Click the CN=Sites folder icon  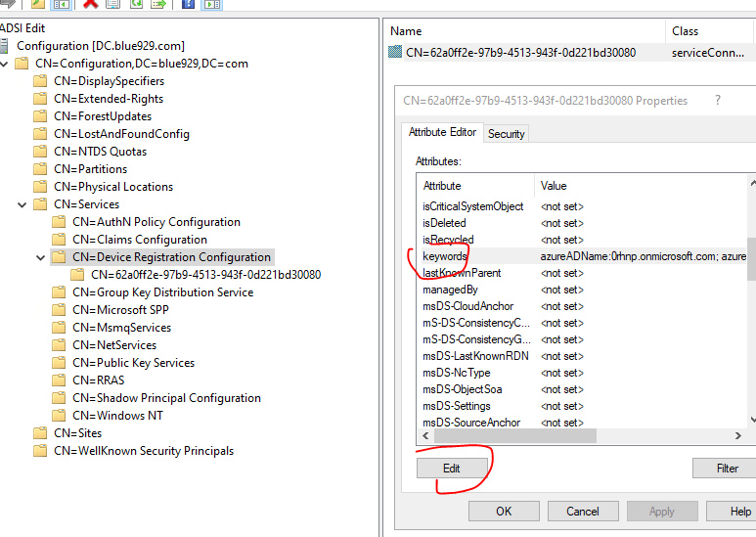[40, 433]
